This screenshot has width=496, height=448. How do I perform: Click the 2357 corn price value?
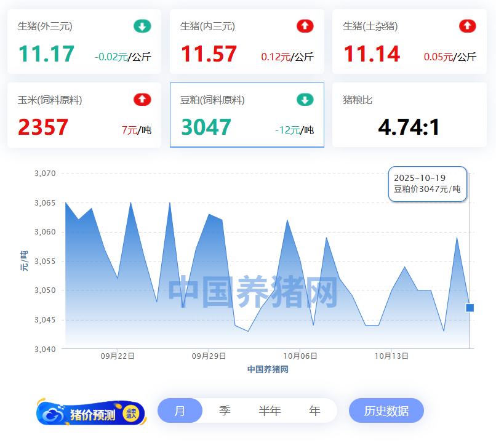43,127
